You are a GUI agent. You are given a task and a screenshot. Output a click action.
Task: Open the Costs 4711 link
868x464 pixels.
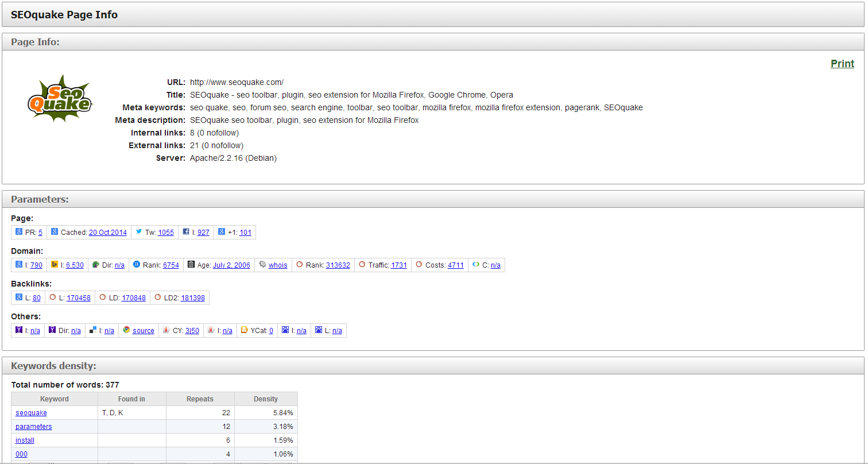(x=456, y=265)
